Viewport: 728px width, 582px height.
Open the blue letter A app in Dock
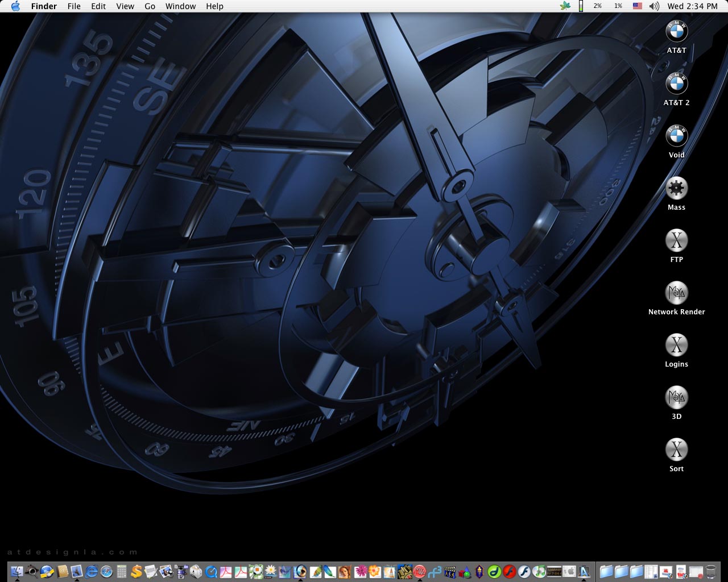coord(584,571)
